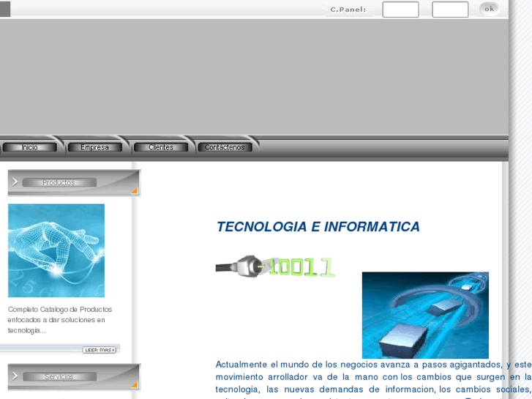Click the gray square icon at top-left corner

pos(4,10)
